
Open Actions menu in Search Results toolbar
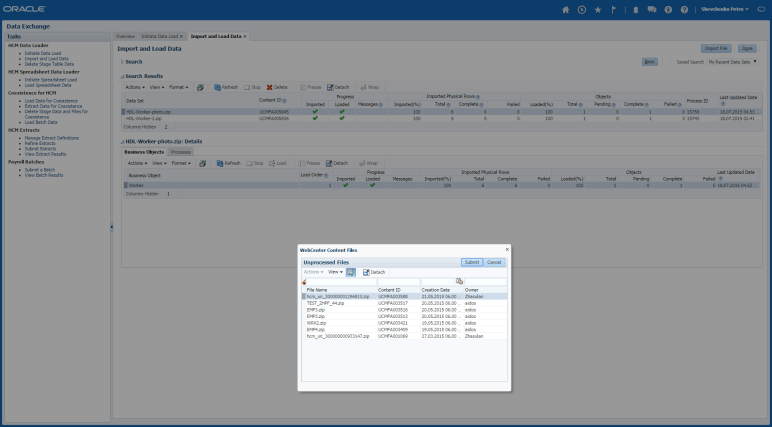(x=135, y=87)
